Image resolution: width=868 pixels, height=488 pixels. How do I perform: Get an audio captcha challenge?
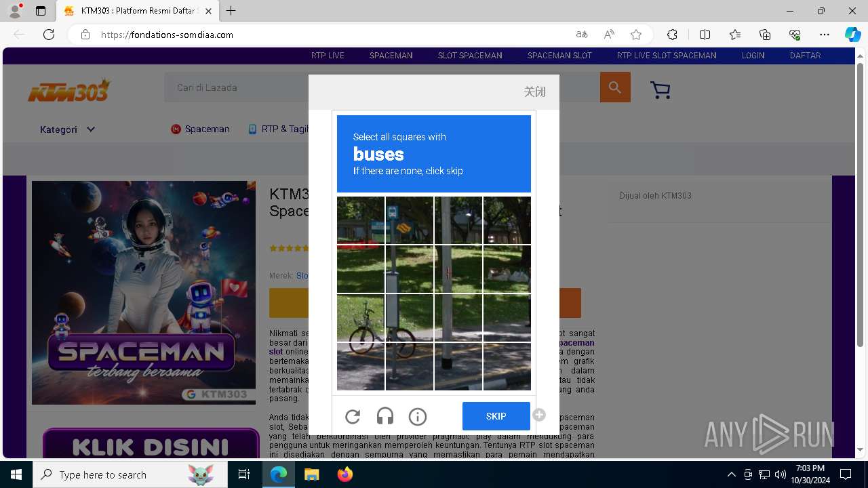[385, 417]
